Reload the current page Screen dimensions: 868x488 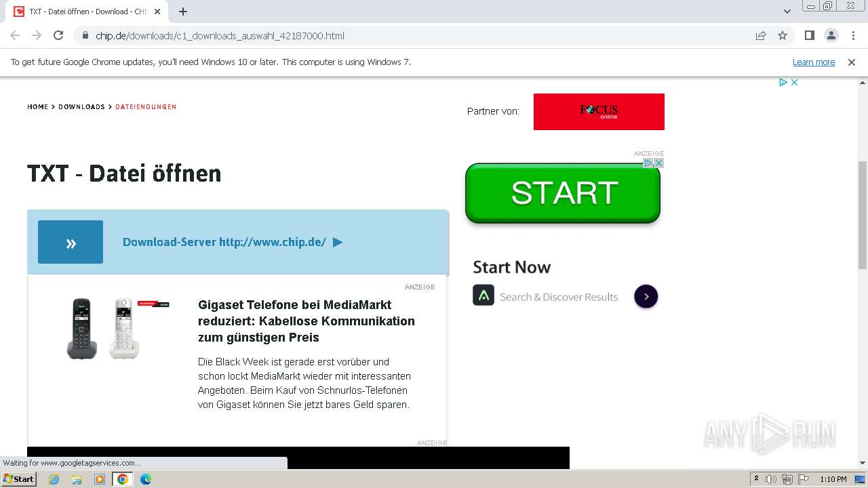point(58,35)
